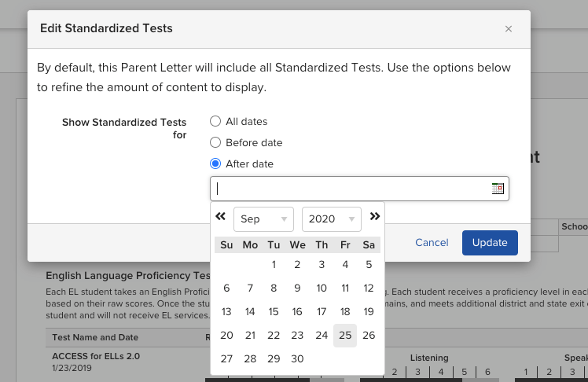Pick September 9 in the calendar
The width and height of the screenshot is (588, 382).
tap(297, 288)
